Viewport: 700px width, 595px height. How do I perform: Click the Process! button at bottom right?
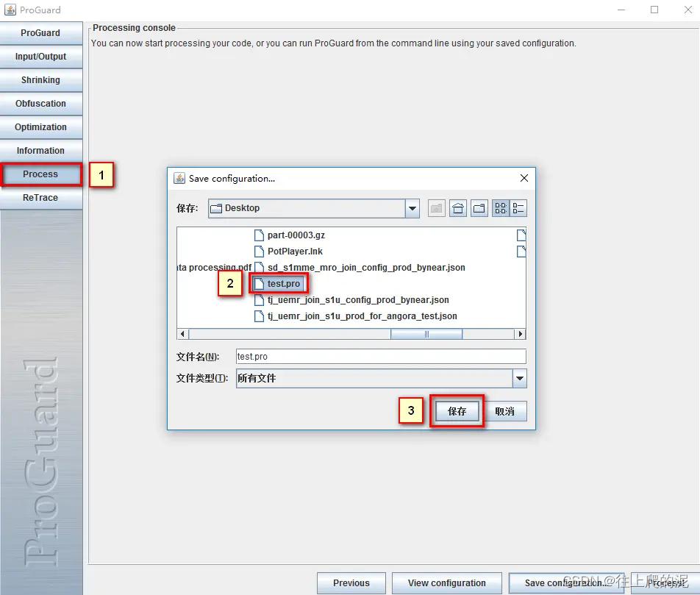[665, 583]
